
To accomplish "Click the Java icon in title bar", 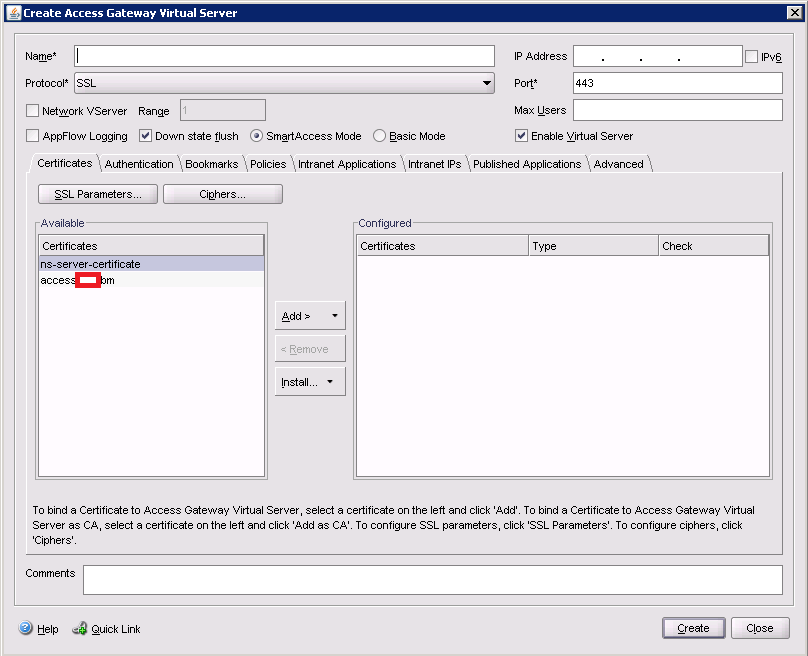I will [x=13, y=12].
